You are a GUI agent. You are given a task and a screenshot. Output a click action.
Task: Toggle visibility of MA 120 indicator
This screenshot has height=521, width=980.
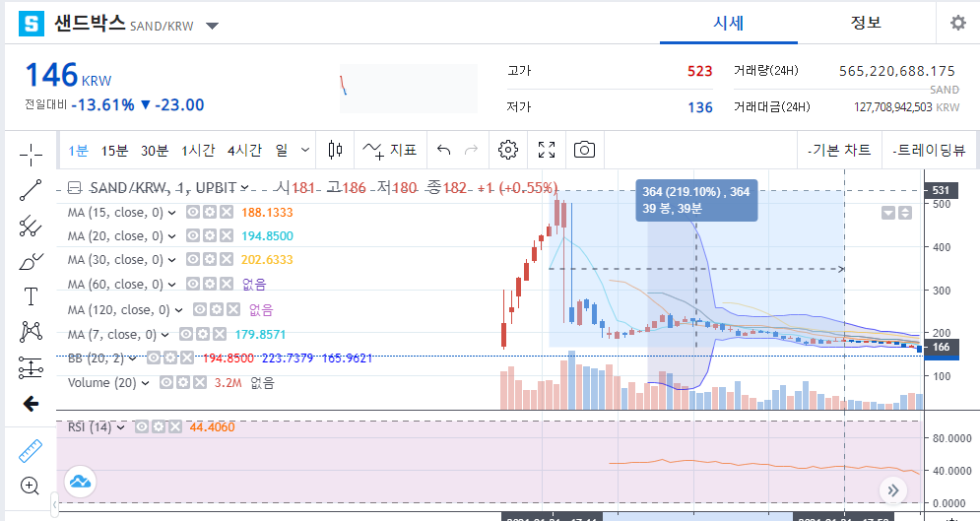point(200,309)
